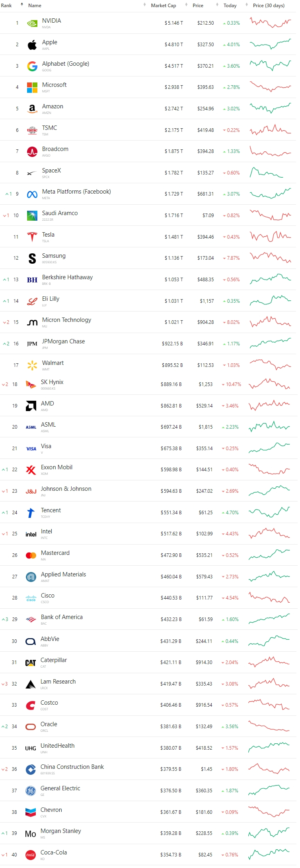The image size is (300, 868).
Task: Open the Berkshire Hathaway company link
Action: [67, 277]
